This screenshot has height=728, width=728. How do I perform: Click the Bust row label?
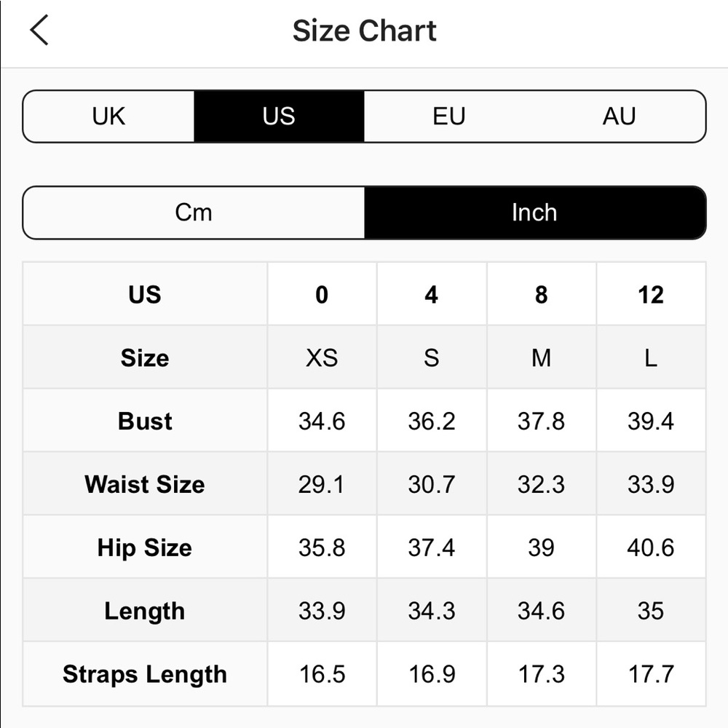(x=145, y=421)
